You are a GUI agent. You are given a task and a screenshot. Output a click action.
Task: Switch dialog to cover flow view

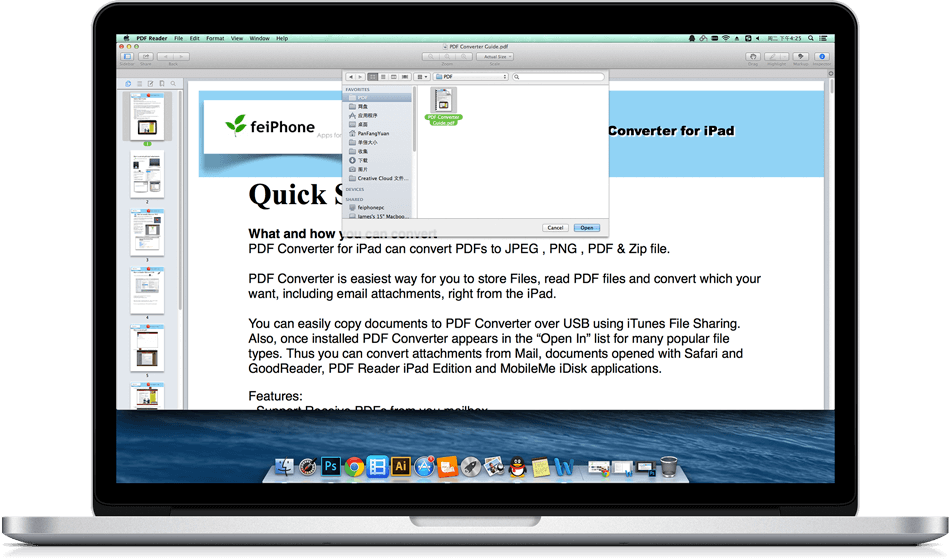click(x=405, y=77)
